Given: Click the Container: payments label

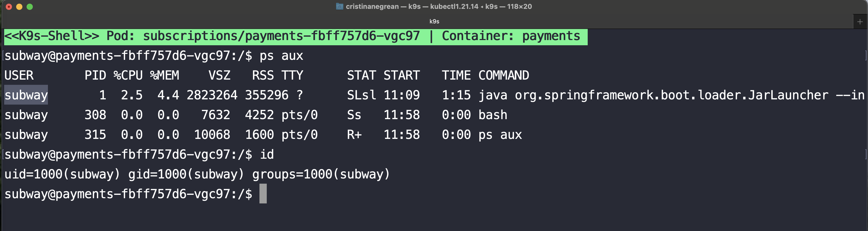Looking at the screenshot, I should click(x=511, y=36).
